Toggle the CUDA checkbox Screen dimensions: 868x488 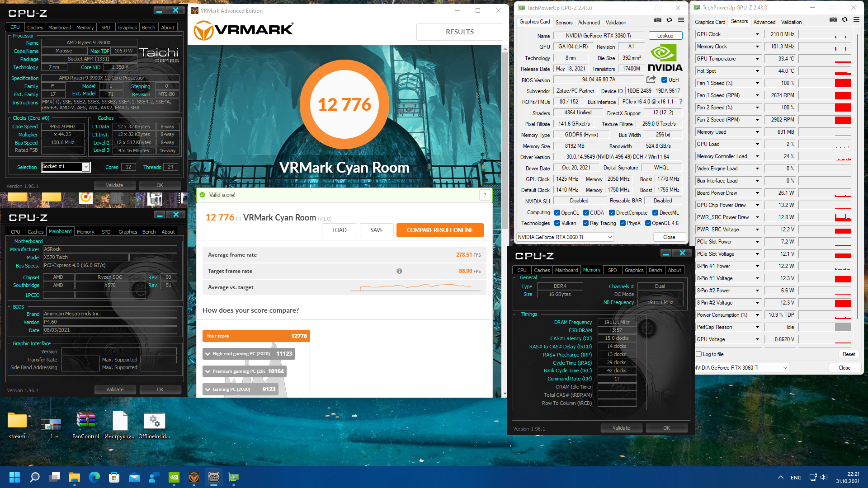[586, 213]
